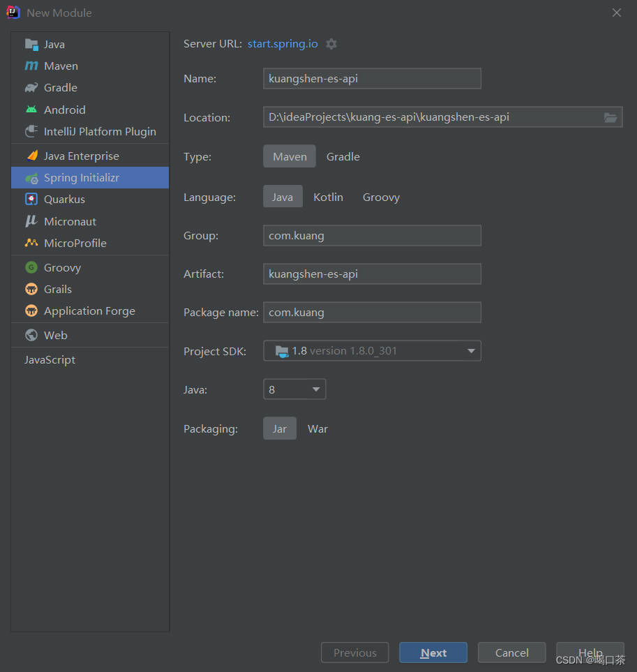The width and height of the screenshot is (637, 672).
Task: Select Maven module type in sidebar
Action: pyautogui.click(x=90, y=66)
